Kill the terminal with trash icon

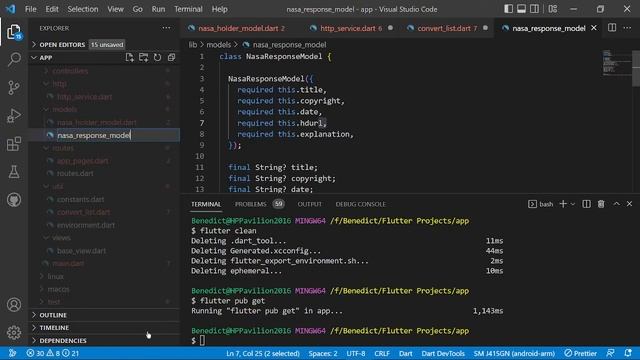(x=601, y=204)
